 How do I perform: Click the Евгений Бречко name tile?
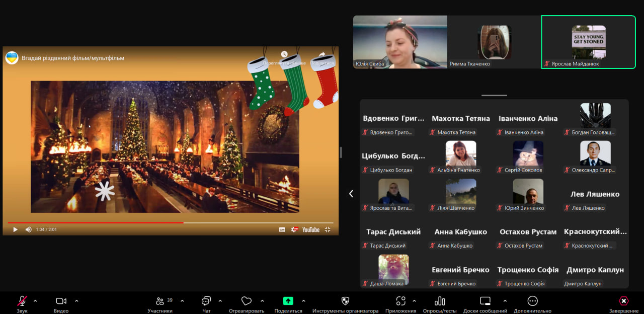(x=461, y=270)
